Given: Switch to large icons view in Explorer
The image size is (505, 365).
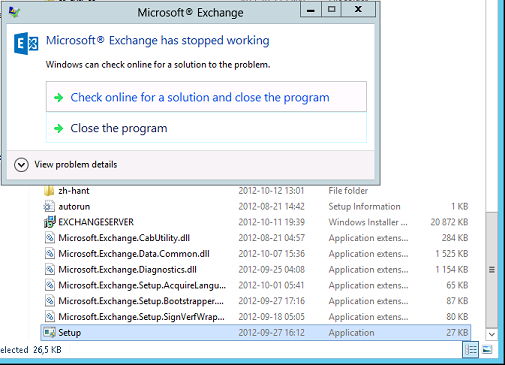Looking at the screenshot, I should (487, 350).
